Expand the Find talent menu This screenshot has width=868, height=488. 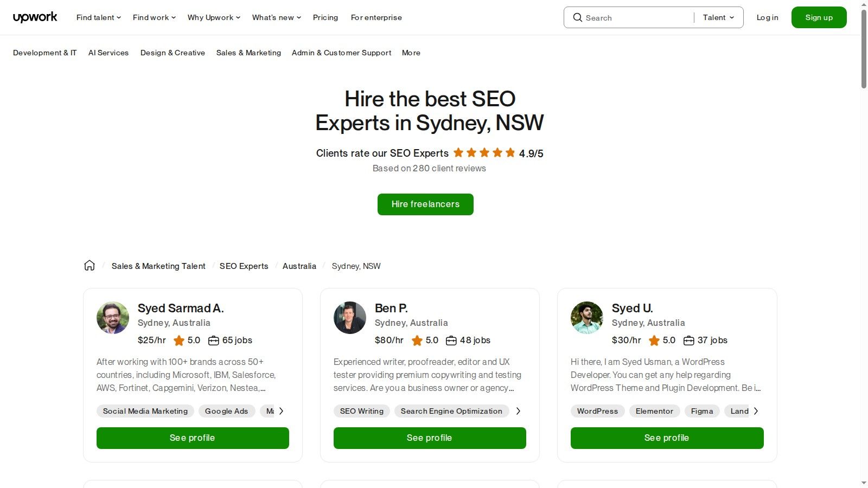98,17
